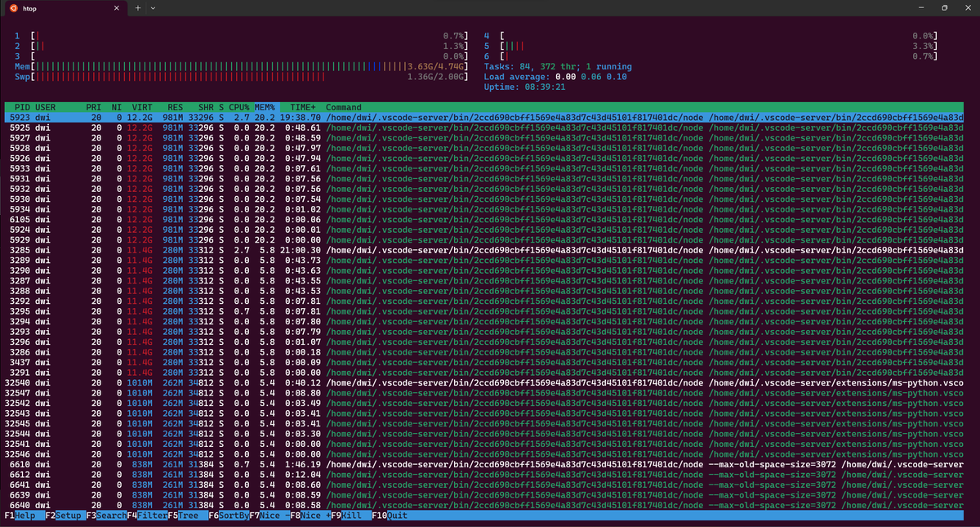Click F9 Kill in the function bar

pos(351,516)
